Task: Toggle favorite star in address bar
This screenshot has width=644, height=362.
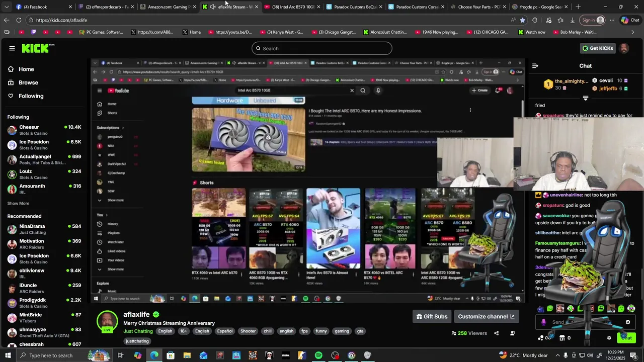Action: pyautogui.click(x=523, y=20)
